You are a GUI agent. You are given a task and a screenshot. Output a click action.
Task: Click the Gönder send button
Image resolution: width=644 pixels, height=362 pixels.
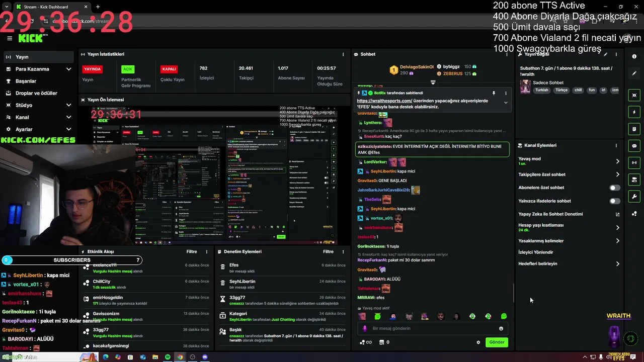[497, 342]
